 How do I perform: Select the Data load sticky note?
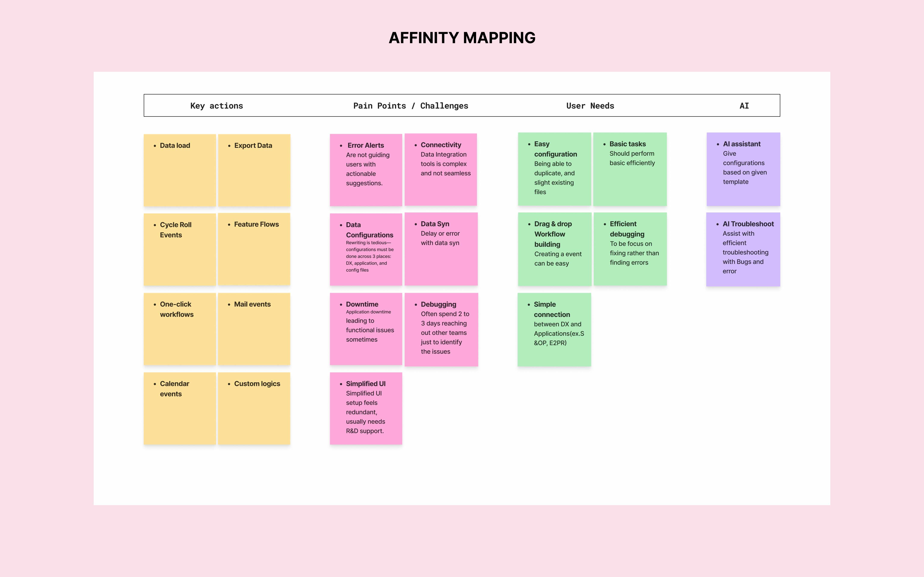click(179, 170)
